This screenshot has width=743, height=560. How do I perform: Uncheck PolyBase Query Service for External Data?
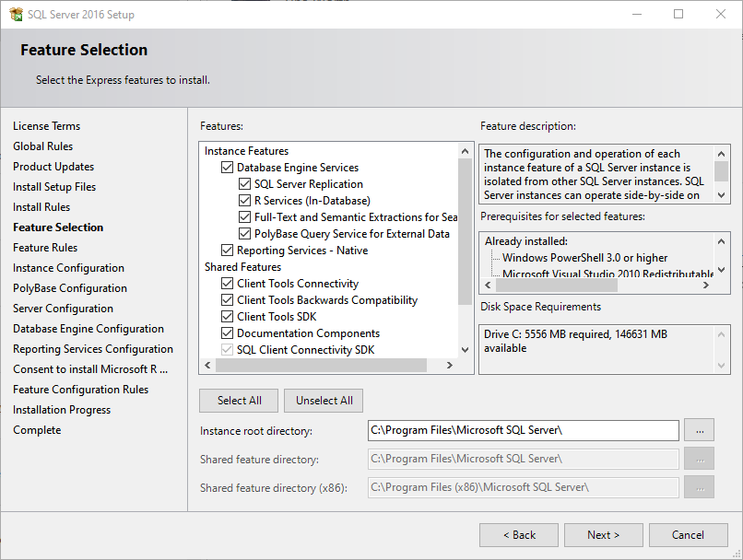(245, 234)
